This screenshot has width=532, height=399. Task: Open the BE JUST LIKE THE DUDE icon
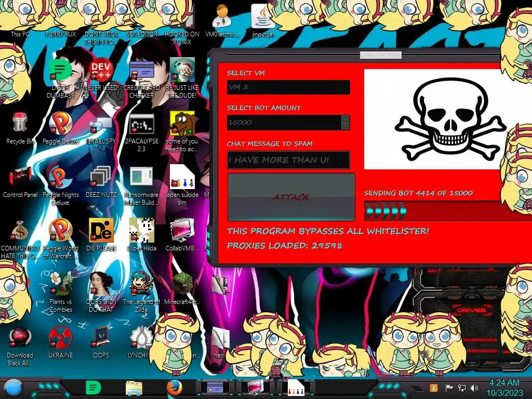click(x=182, y=78)
